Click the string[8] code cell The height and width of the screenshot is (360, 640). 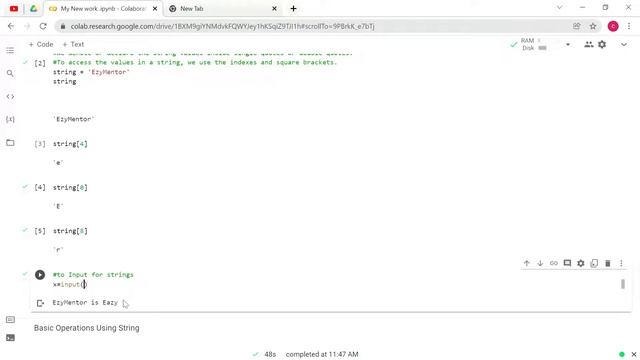pyautogui.click(x=70, y=231)
